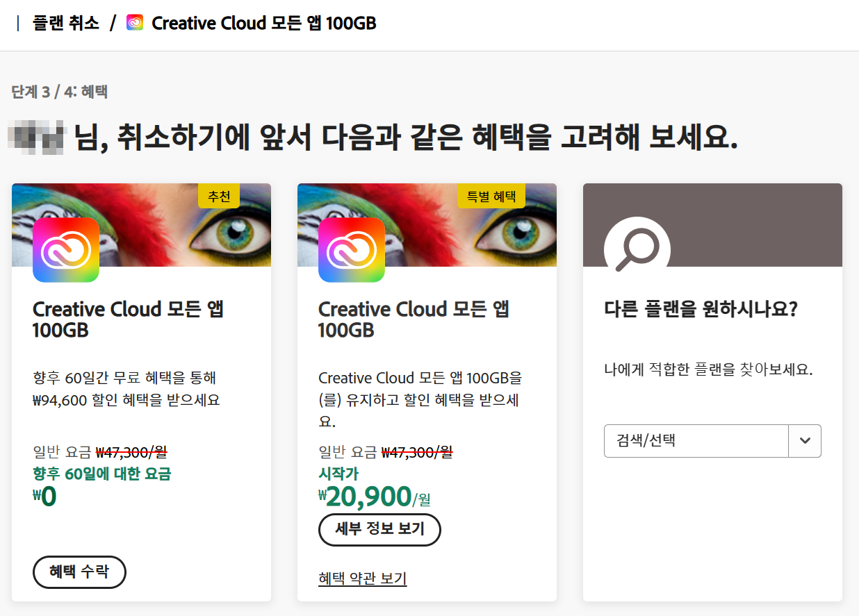Open the 검색/선택 dropdown arrow
This screenshot has width=859, height=616.
805,441
